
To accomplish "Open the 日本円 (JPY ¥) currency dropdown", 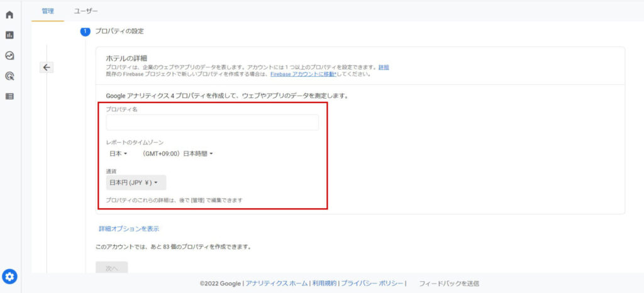I will [133, 183].
